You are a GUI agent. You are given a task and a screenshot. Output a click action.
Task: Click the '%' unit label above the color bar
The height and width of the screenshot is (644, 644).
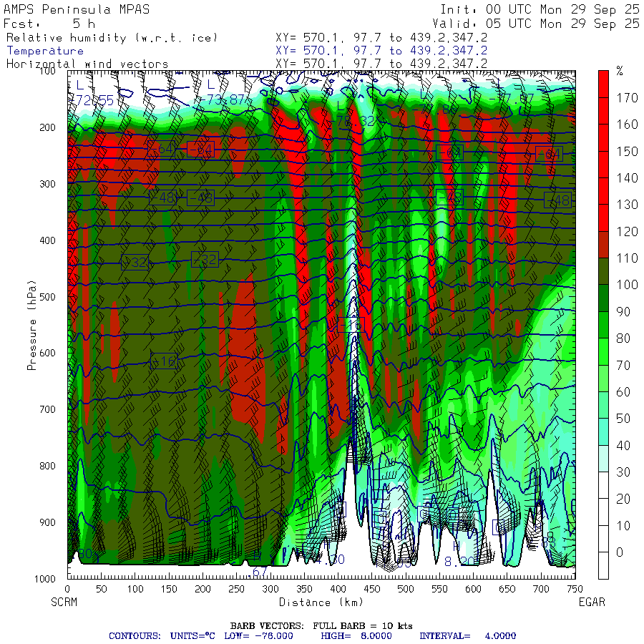click(620, 72)
